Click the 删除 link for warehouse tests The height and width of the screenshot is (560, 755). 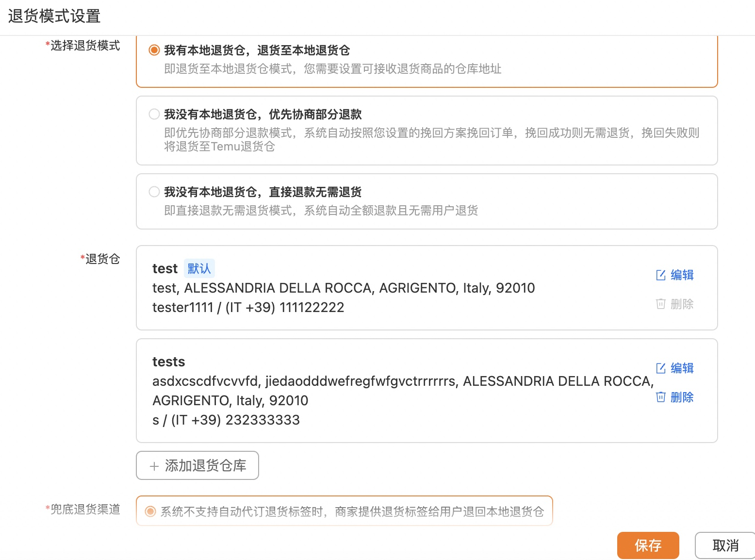coord(682,397)
